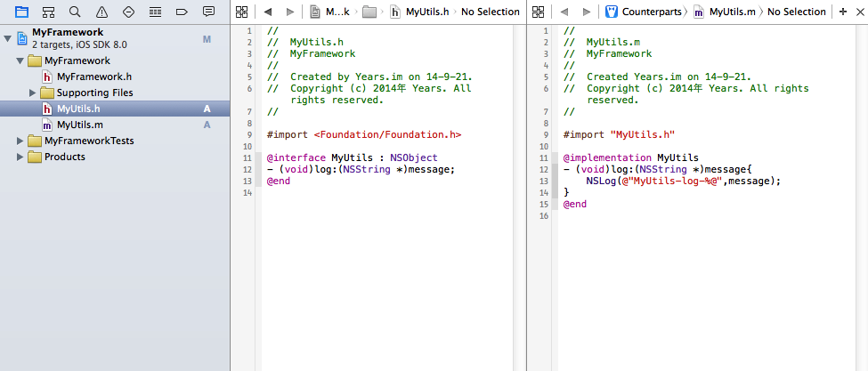Show the Report navigator speech-bubble icon

(x=208, y=12)
